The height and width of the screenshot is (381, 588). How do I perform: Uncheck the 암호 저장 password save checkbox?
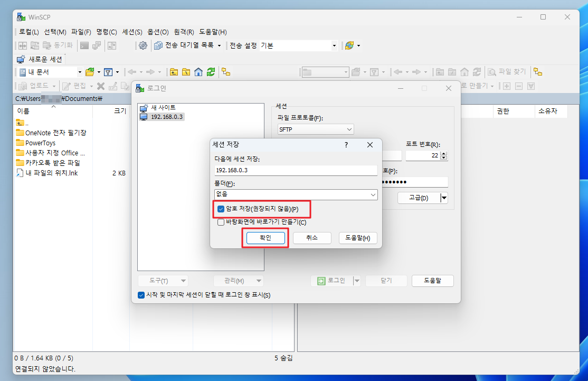[x=221, y=209]
